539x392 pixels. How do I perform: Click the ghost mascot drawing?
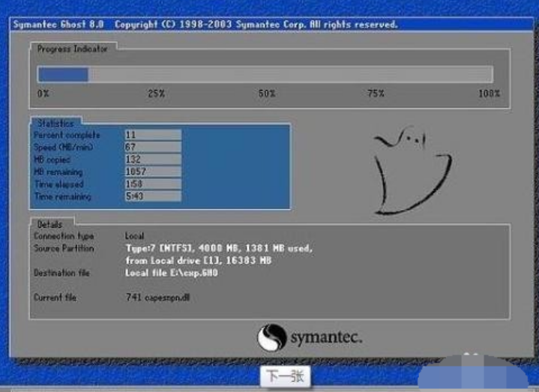(412, 171)
